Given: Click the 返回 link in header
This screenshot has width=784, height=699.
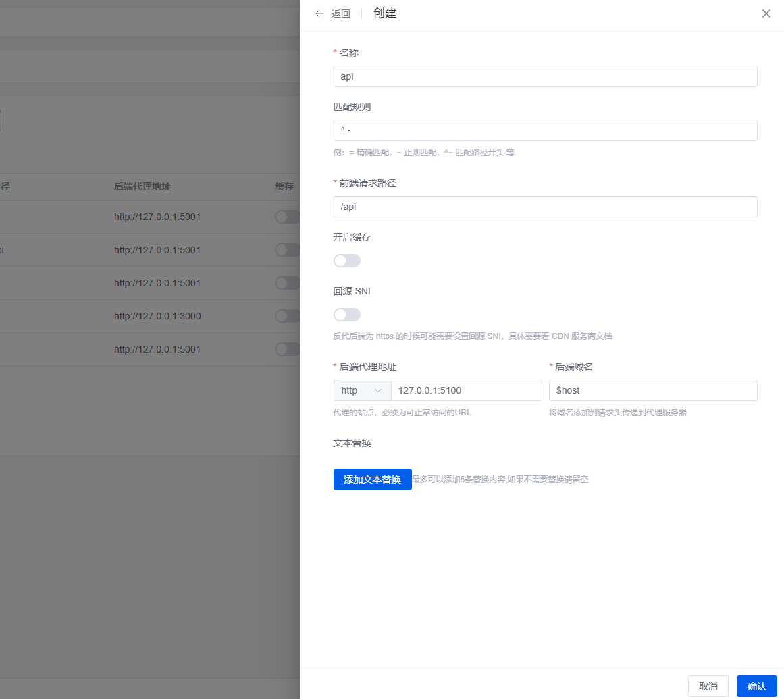Looking at the screenshot, I should (x=340, y=14).
